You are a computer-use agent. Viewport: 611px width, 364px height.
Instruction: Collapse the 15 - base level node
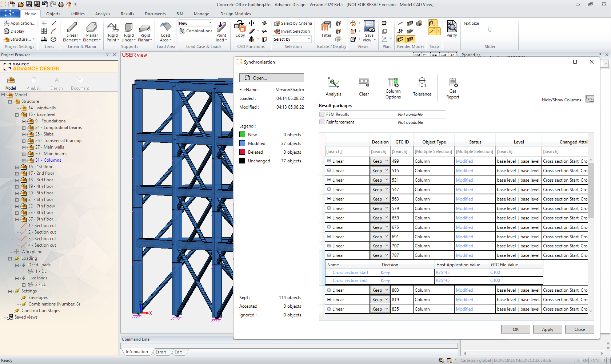[17, 115]
